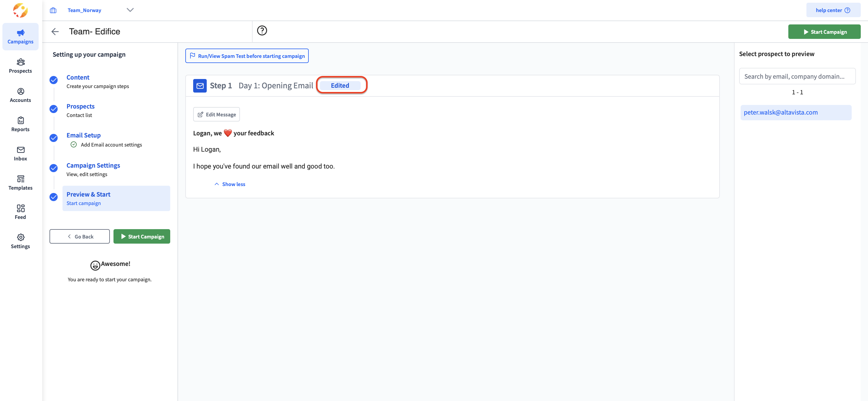Select the Preview & Start step
This screenshot has height=401, width=868.
click(x=88, y=194)
